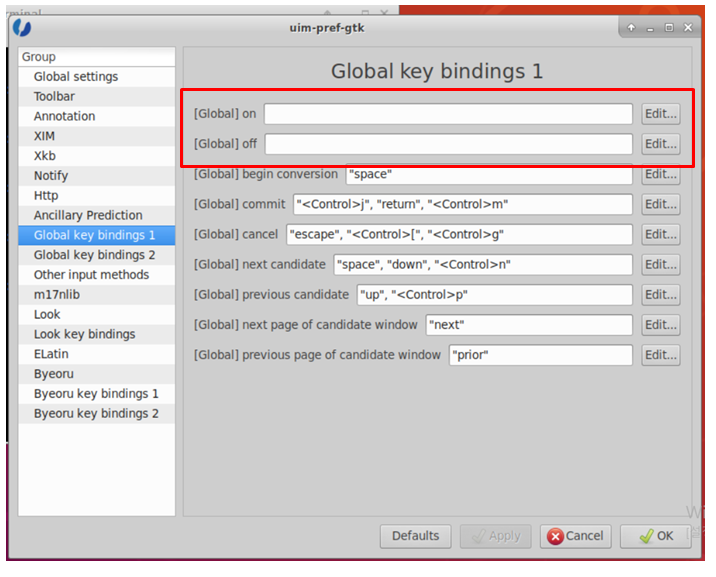
Task: Maximize the uim-pref-gtk window
Action: (669, 28)
